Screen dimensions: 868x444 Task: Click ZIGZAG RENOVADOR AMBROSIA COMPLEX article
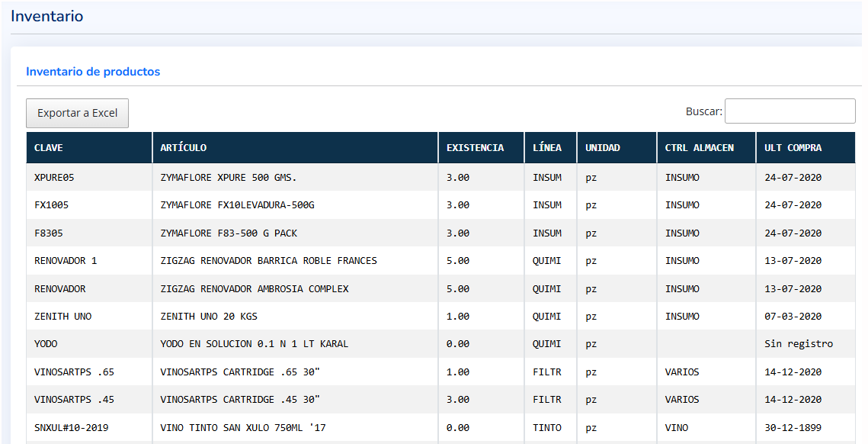(x=254, y=289)
